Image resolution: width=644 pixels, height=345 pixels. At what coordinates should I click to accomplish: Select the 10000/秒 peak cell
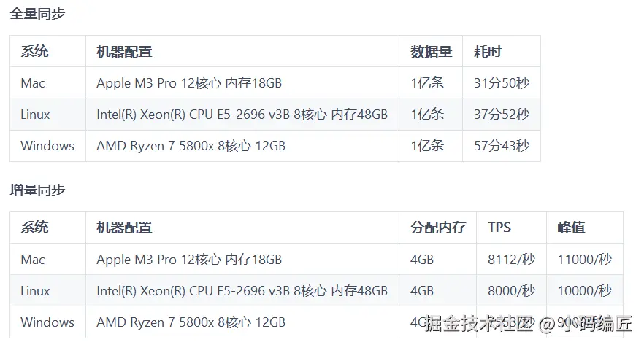(x=584, y=291)
